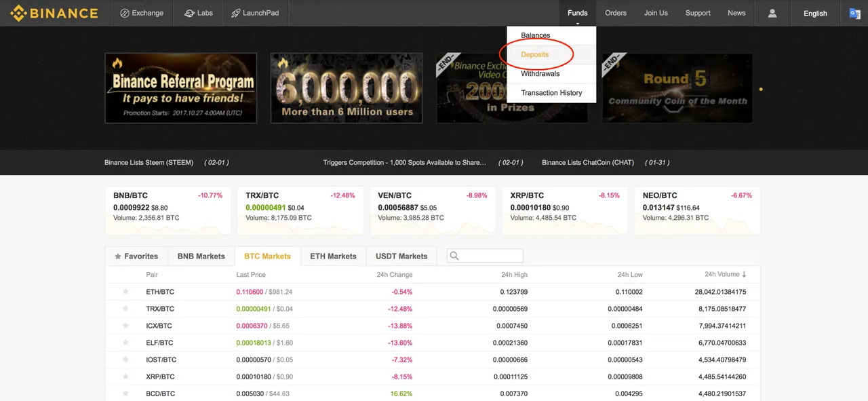Open Binance Lists ChatCoin announcement

coord(588,163)
